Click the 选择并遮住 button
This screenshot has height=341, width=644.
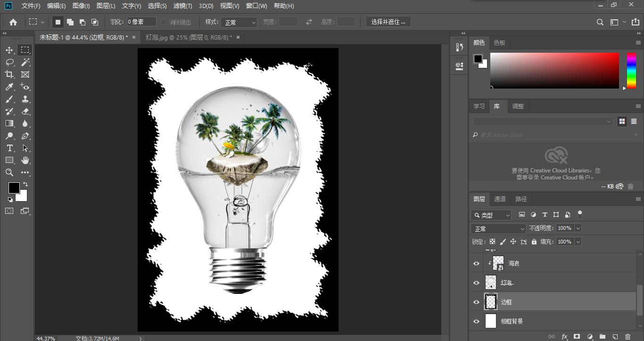click(x=388, y=22)
